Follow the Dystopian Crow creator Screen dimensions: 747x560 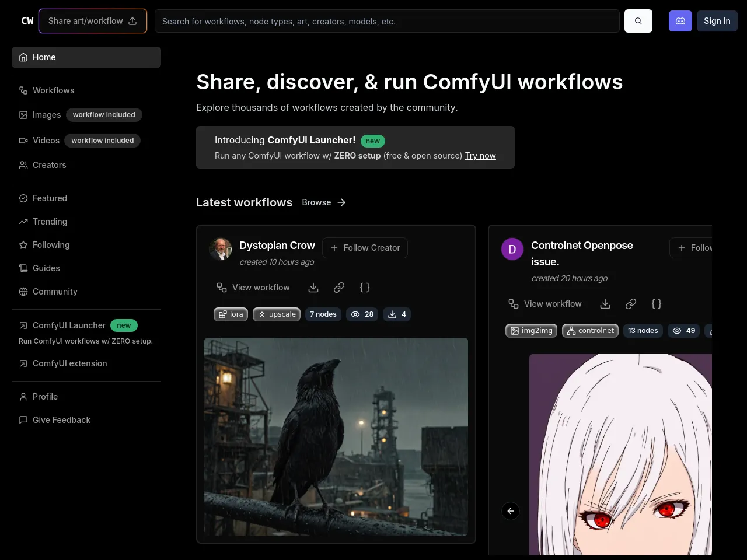click(365, 248)
